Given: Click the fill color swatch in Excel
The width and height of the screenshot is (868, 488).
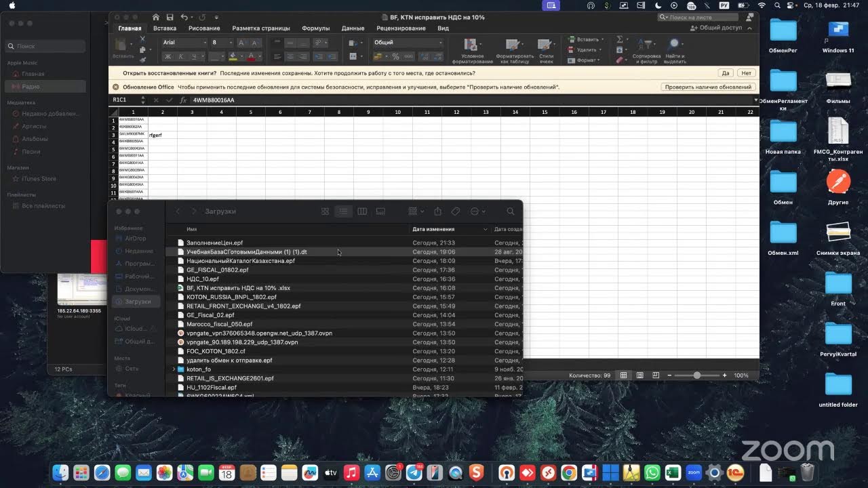Looking at the screenshot, I should (233, 56).
